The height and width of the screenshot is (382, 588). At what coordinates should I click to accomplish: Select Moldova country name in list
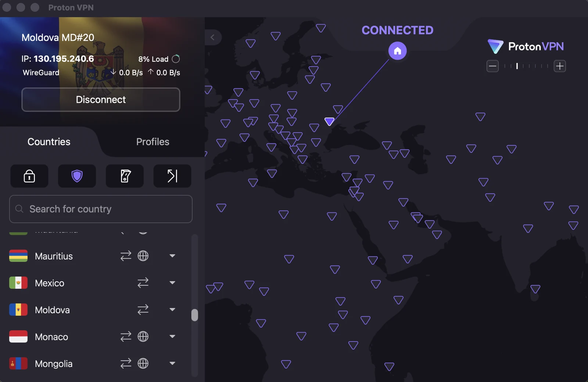pyautogui.click(x=52, y=310)
